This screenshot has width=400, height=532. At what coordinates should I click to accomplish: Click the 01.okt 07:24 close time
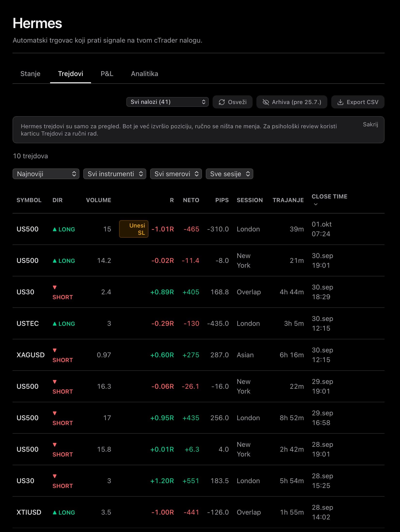coord(322,229)
